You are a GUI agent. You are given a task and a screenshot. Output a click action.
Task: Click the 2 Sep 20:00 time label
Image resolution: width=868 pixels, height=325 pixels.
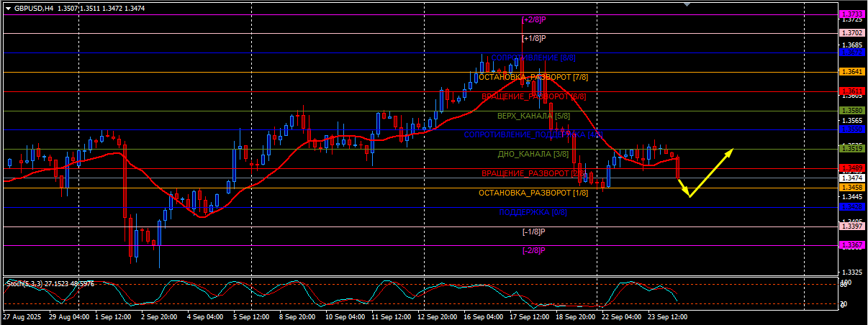tap(159, 316)
